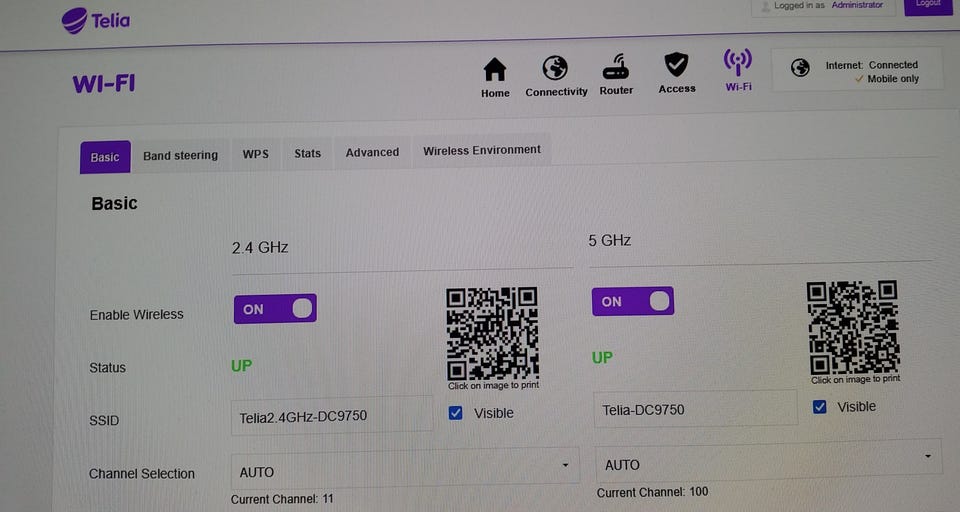
Task: Uncheck Visible for 5 GHz SSID
Action: 820,407
